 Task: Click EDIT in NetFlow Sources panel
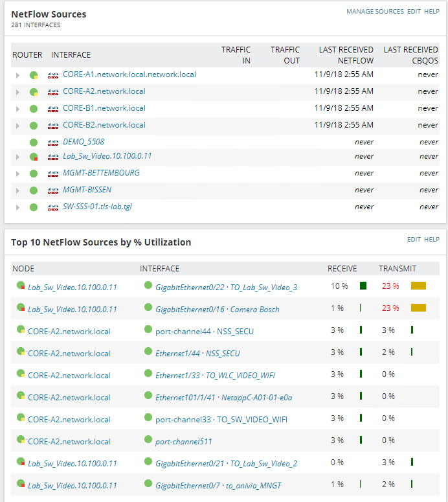(x=414, y=12)
